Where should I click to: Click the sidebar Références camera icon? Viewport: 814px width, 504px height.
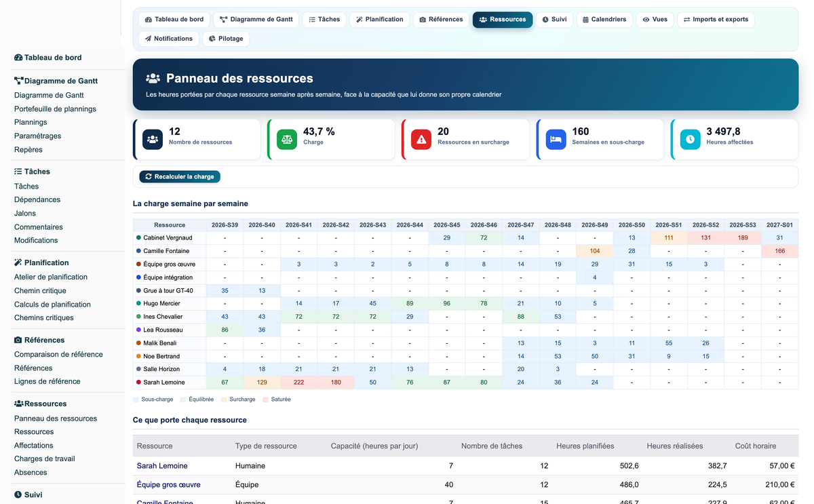(18, 340)
